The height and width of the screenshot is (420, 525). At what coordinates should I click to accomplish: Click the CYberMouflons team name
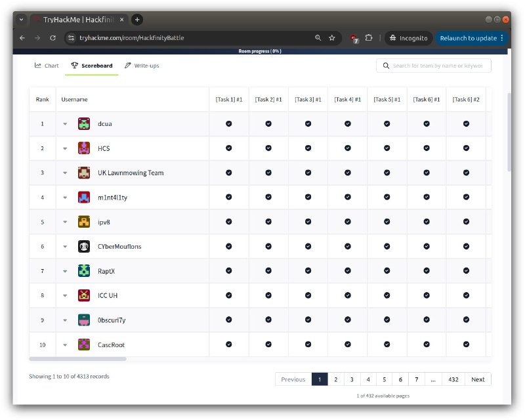[119, 247]
